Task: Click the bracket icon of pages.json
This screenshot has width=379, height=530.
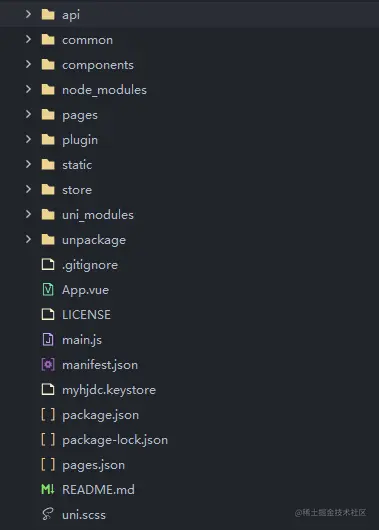Action: (48, 465)
